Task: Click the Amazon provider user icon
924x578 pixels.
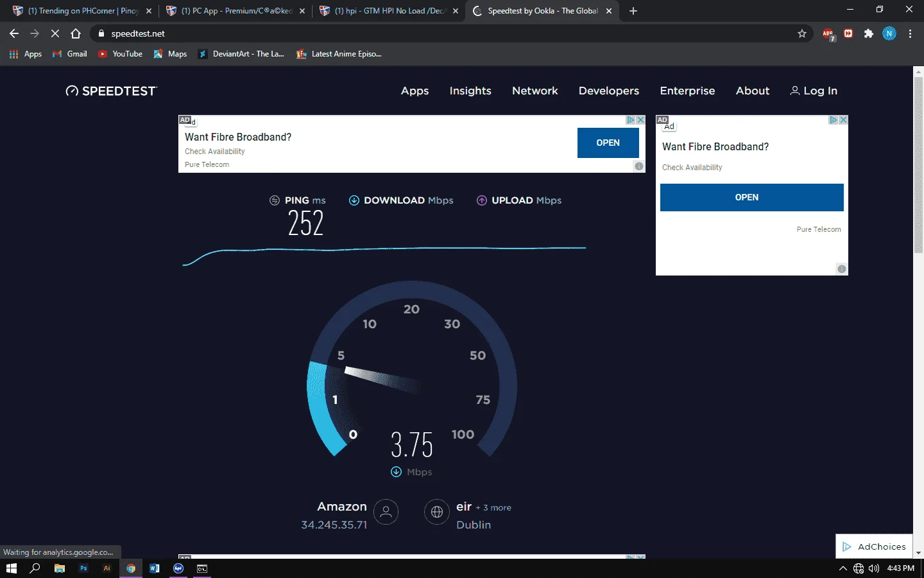Action: (x=386, y=512)
